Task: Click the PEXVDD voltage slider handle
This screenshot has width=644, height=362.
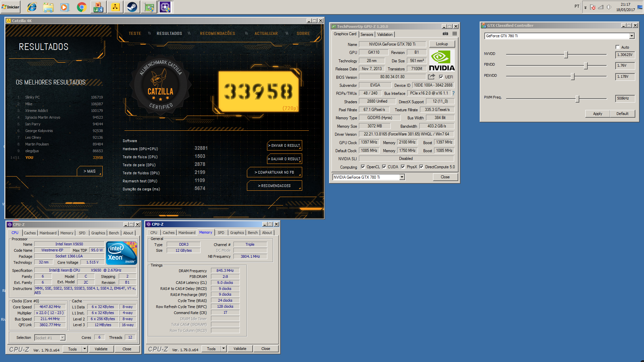Action: [573, 77]
